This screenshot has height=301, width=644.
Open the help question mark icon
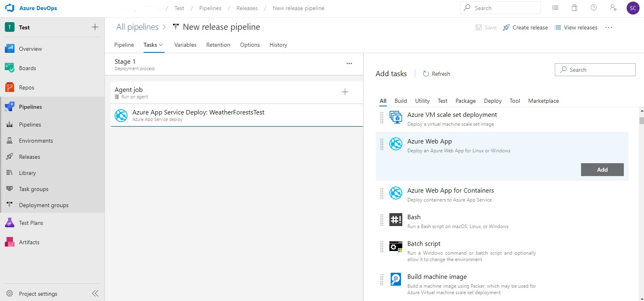click(594, 8)
